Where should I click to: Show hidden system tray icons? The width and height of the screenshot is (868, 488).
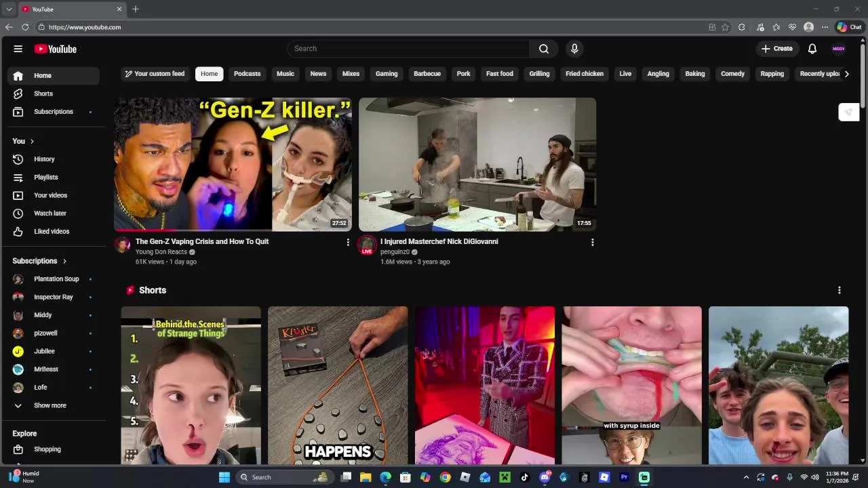(x=746, y=477)
